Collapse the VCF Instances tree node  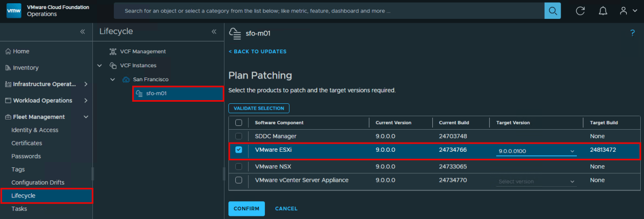point(99,66)
